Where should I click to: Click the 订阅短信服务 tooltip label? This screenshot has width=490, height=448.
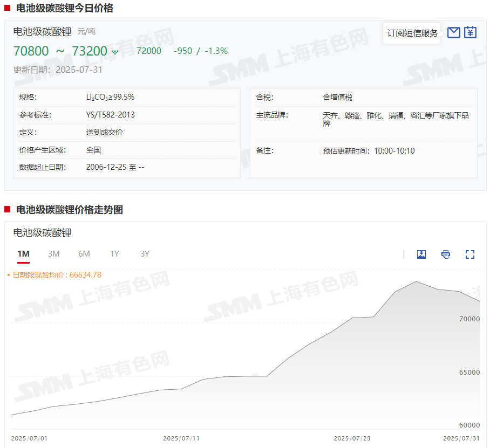coord(412,33)
